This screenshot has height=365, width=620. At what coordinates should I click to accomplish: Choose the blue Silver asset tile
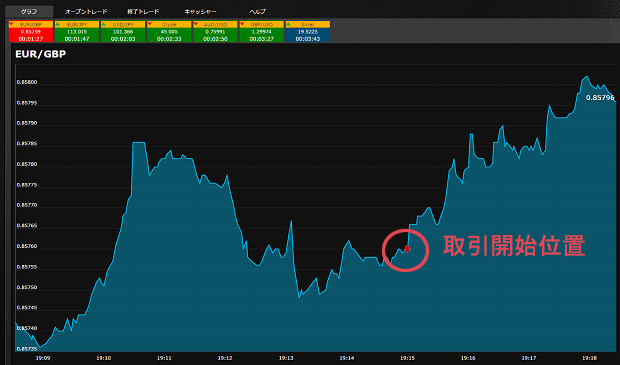click(x=308, y=31)
